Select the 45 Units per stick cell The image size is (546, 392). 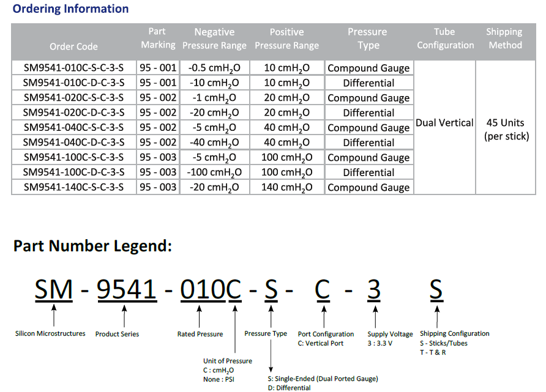tap(506, 129)
